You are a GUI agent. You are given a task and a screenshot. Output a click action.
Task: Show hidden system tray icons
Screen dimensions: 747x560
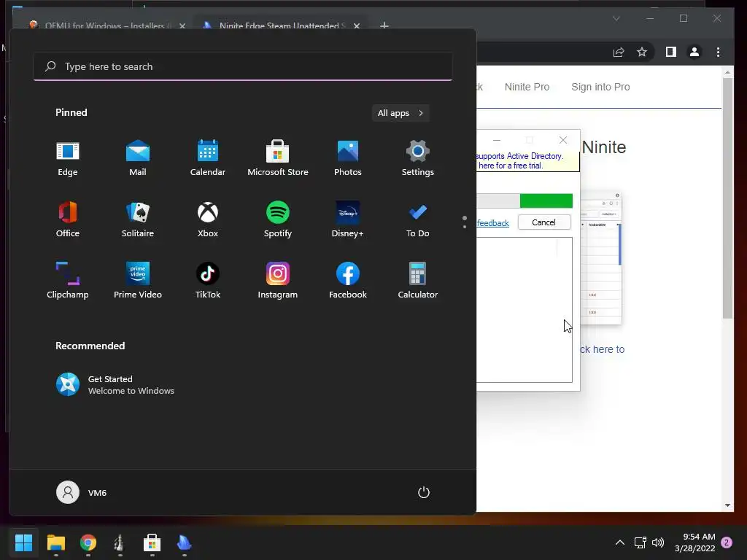(x=620, y=542)
